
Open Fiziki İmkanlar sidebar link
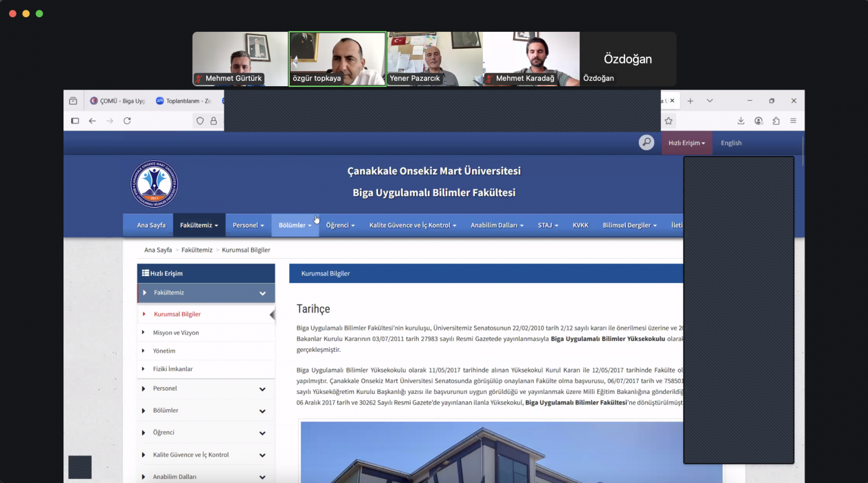point(172,369)
